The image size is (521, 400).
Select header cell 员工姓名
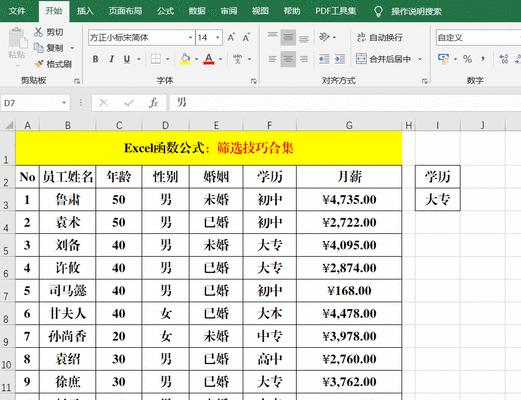pos(68,177)
